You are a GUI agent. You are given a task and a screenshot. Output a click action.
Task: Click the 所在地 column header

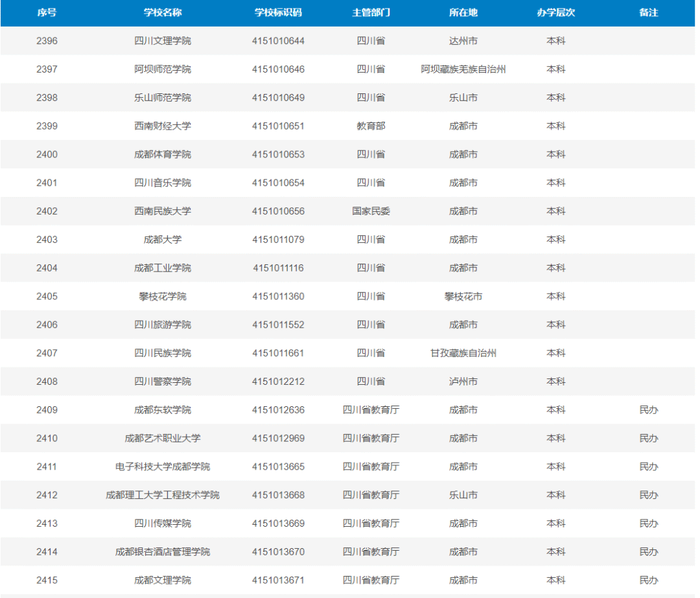click(463, 12)
